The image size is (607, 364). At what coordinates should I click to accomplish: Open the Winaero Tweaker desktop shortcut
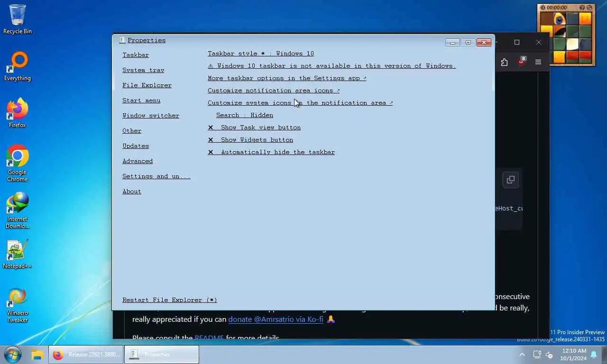click(x=18, y=305)
